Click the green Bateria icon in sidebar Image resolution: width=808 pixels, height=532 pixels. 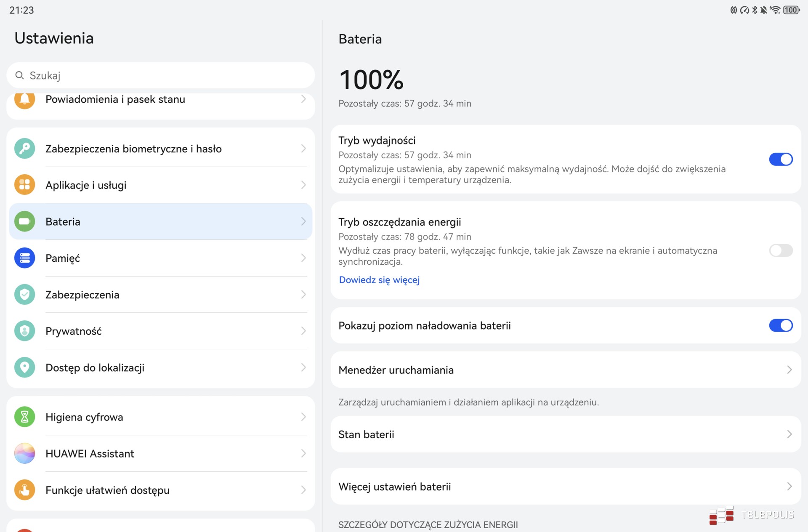pos(24,221)
